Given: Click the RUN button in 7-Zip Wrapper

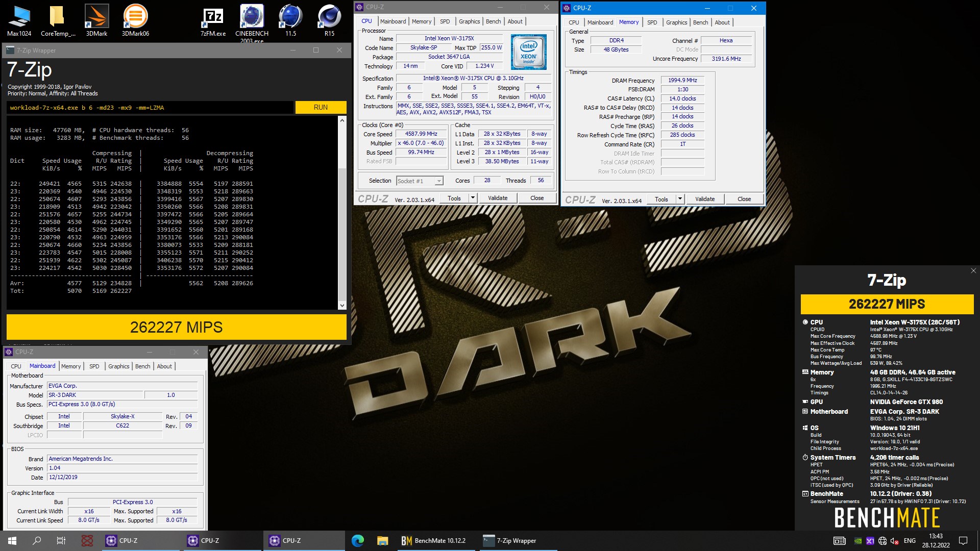Looking at the screenshot, I should [x=321, y=107].
